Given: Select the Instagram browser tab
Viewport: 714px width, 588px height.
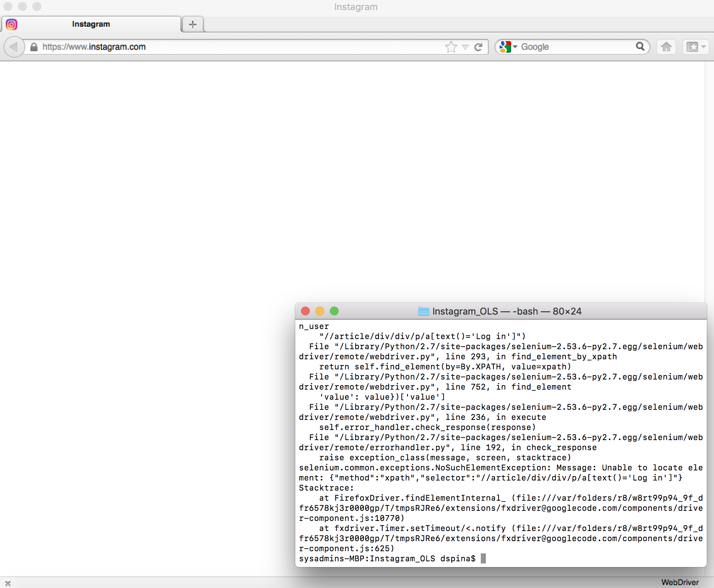Looking at the screenshot, I should 91,24.
